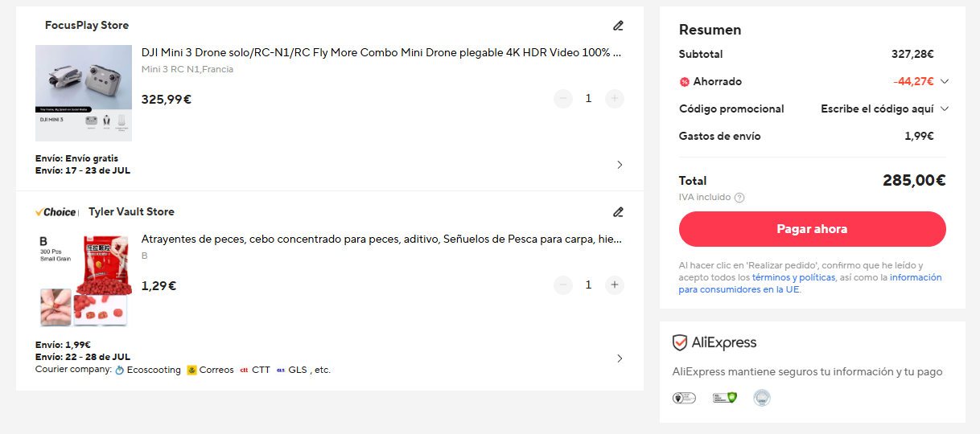Decrease quantity of fish attractant bait
The image size is (980, 434).
coord(563,285)
